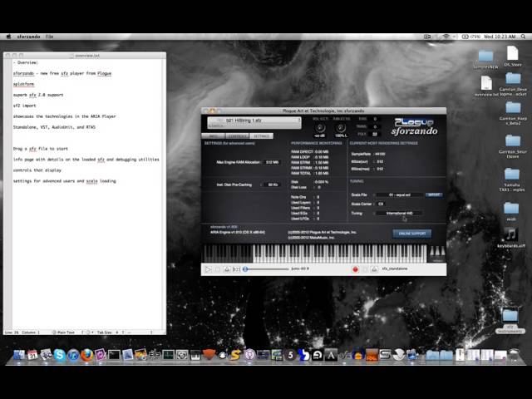This screenshot has width=532, height=399.
Task: Open the Tuning dropdown set to International 440
Action: click(x=400, y=213)
